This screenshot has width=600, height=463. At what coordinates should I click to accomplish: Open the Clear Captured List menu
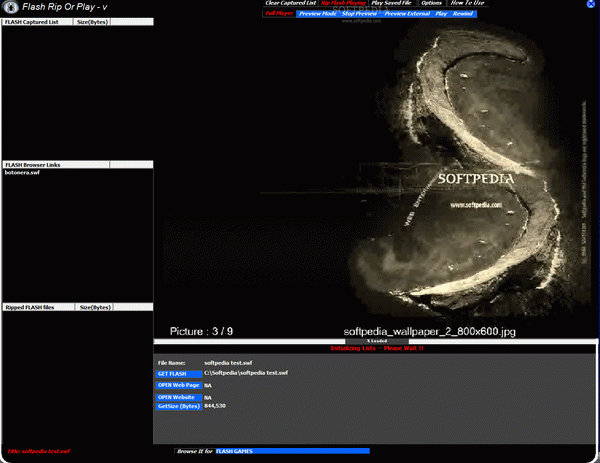coord(290,3)
